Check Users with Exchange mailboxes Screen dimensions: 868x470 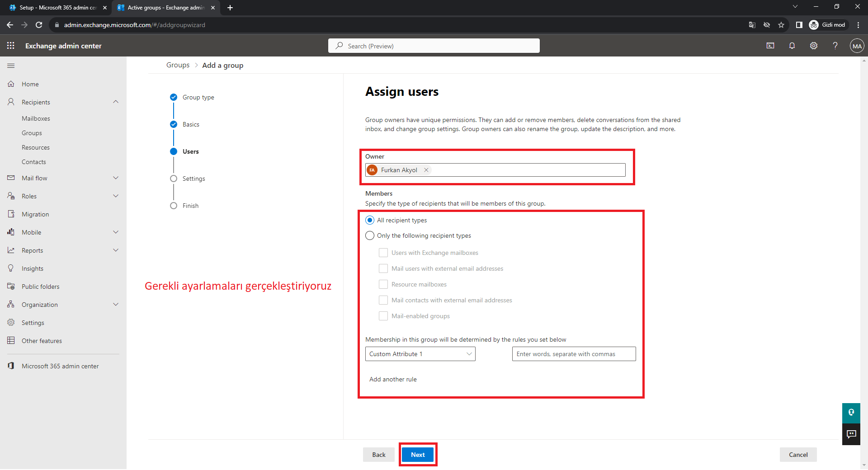click(x=383, y=253)
